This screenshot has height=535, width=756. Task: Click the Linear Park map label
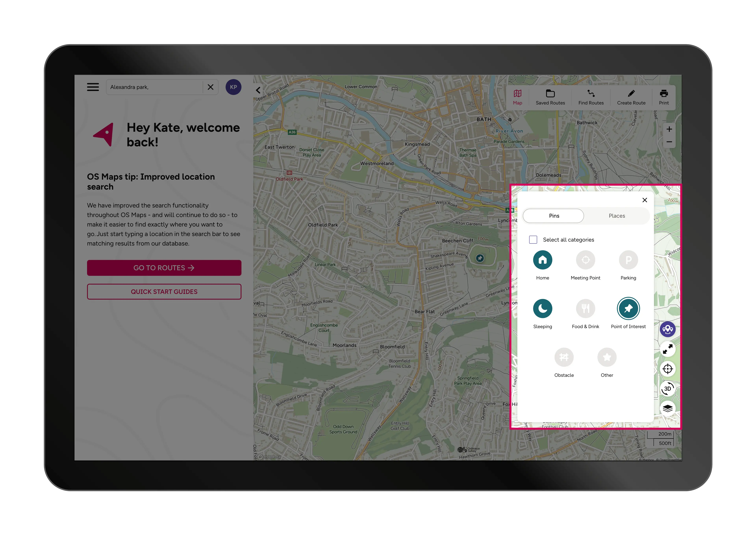click(x=325, y=264)
